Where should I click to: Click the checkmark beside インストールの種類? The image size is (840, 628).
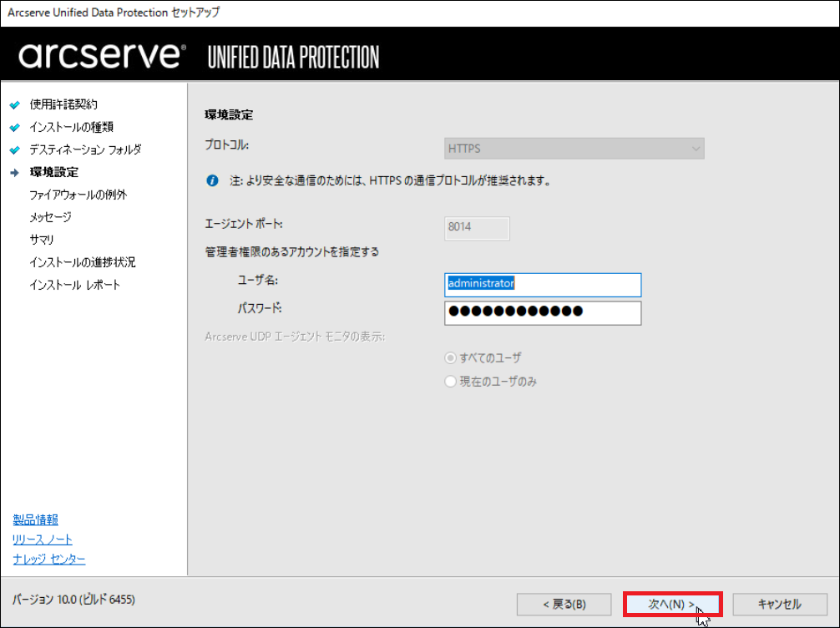(x=15, y=127)
